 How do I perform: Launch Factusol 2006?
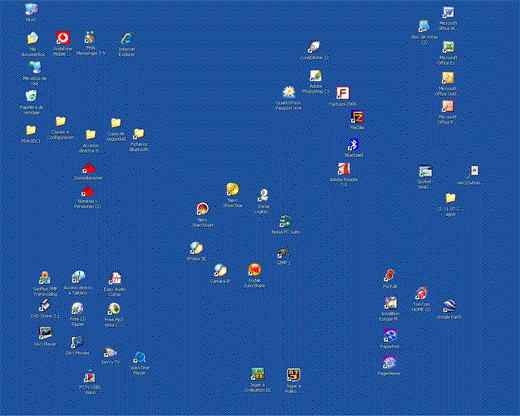click(x=342, y=93)
